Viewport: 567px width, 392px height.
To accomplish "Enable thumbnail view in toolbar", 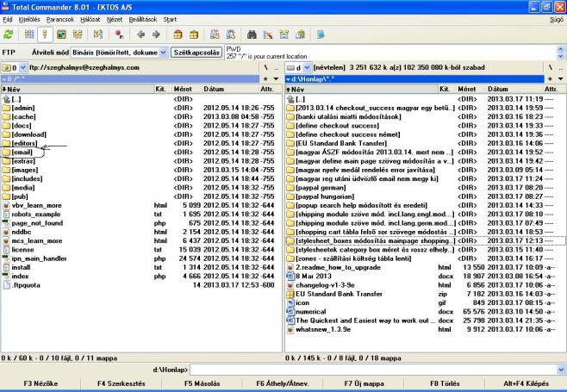I will pos(61,34).
